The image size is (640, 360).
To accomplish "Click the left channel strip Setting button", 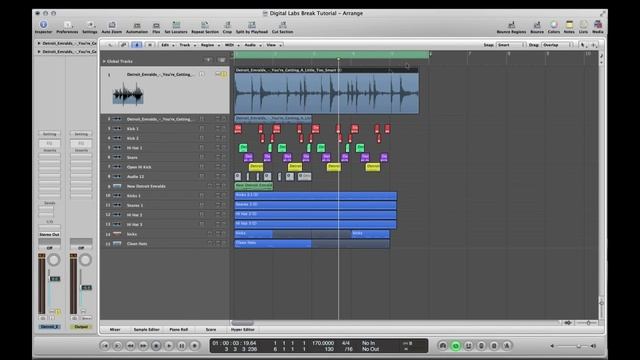I will tap(49, 134).
